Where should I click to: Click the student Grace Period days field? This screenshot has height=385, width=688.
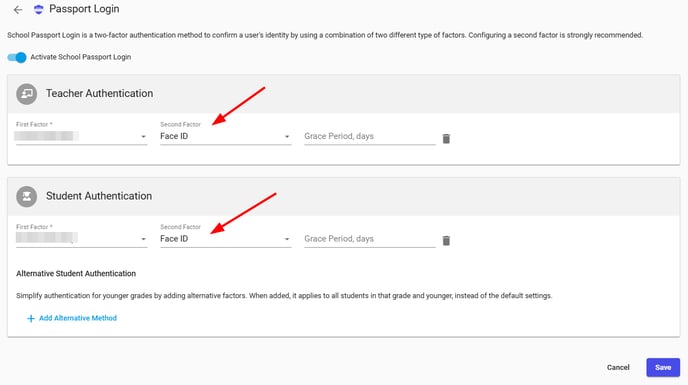369,239
